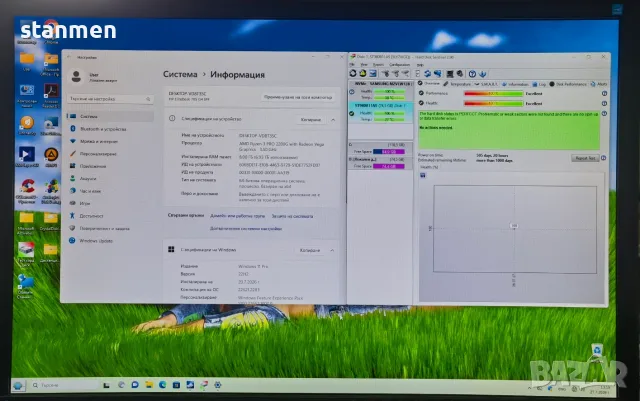Image resolution: width=640 pixels, height=401 pixels.
Task: Collapse the device specifications section
Action: [333, 120]
